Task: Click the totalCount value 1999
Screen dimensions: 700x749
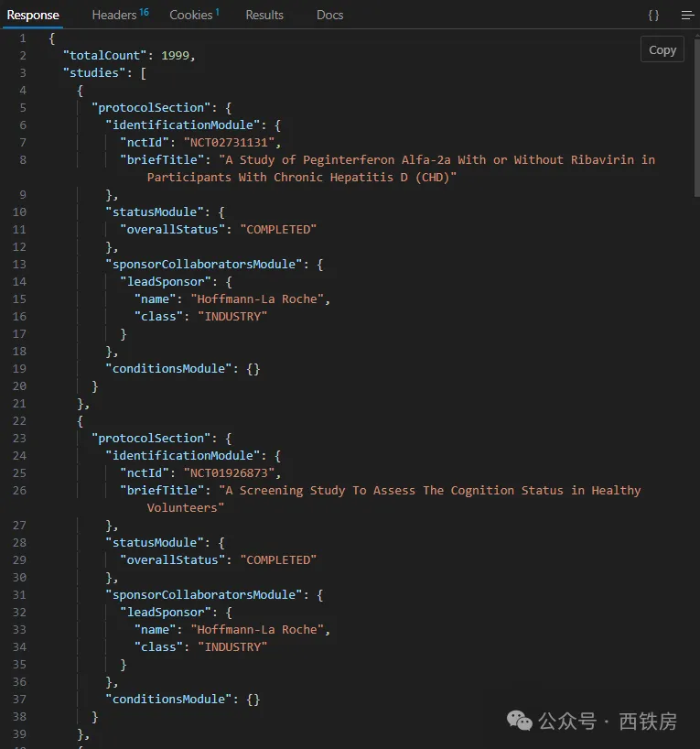Action: pos(176,55)
